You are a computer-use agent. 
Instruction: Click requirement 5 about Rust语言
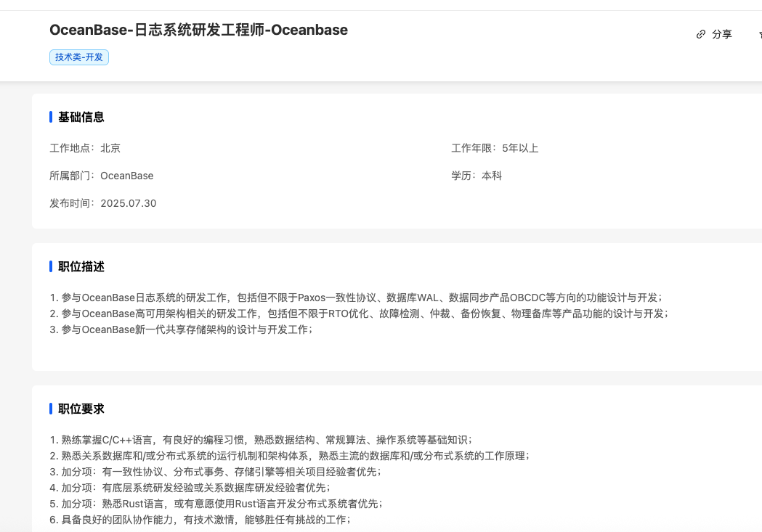pos(216,504)
